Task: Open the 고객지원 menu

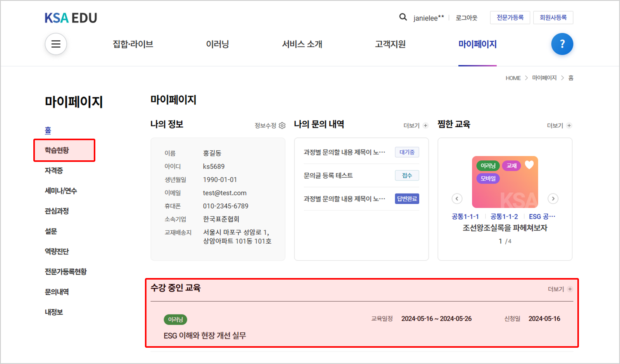Action: (x=390, y=44)
